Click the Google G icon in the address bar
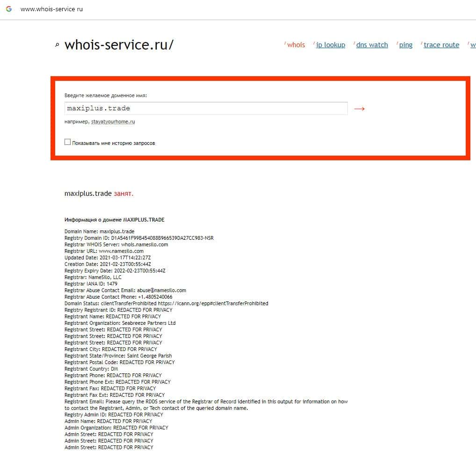This screenshot has height=451, width=476. (9, 9)
